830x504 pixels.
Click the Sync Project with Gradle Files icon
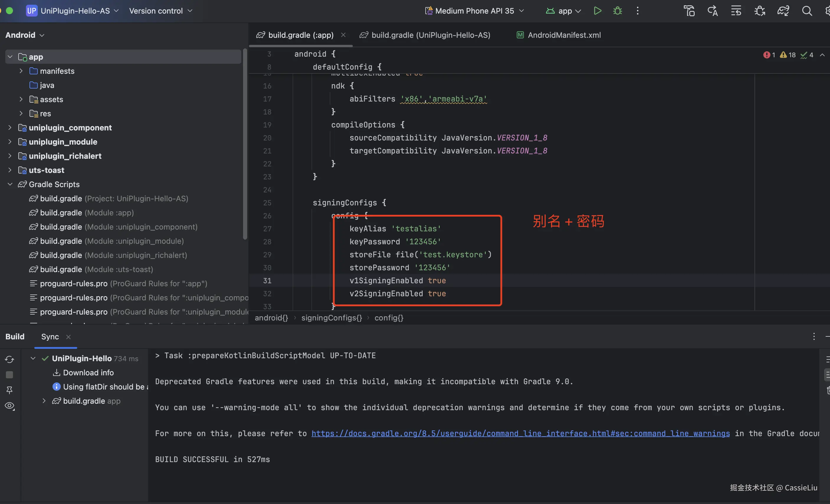[783, 11]
